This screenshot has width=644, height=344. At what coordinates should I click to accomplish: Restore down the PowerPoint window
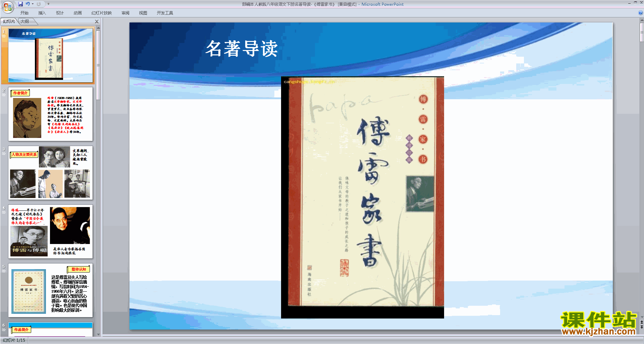[x=635, y=3]
